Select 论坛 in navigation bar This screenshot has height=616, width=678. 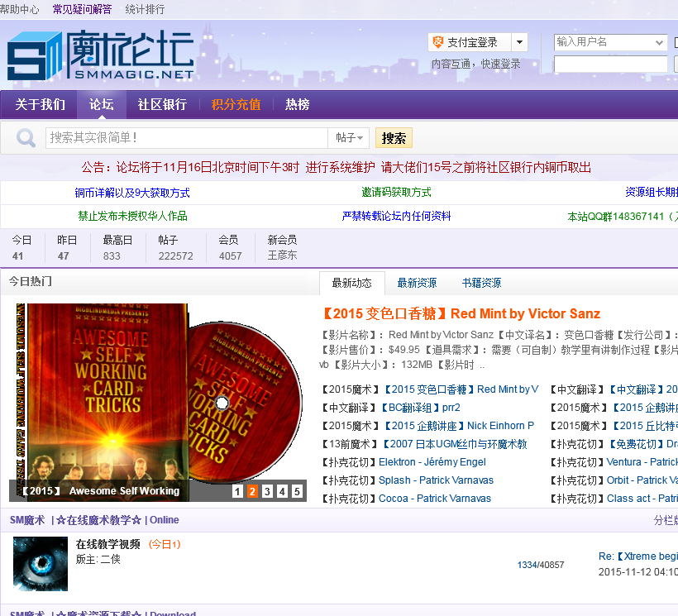pyautogui.click(x=102, y=104)
